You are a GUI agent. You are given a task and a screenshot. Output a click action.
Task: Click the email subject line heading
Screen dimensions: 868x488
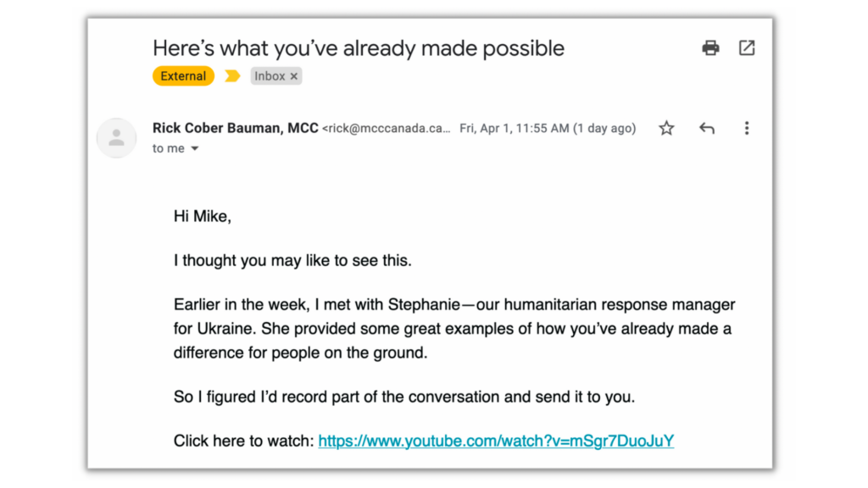click(358, 48)
